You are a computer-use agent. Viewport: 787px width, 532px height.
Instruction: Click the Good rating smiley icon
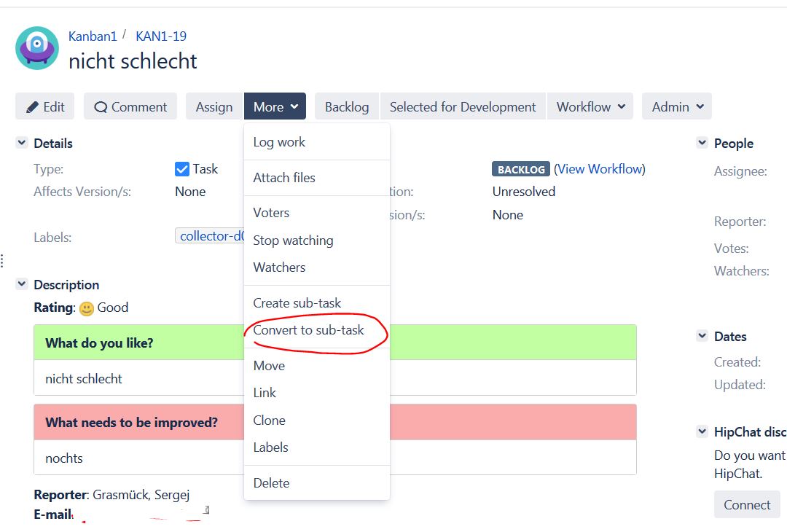pos(86,309)
